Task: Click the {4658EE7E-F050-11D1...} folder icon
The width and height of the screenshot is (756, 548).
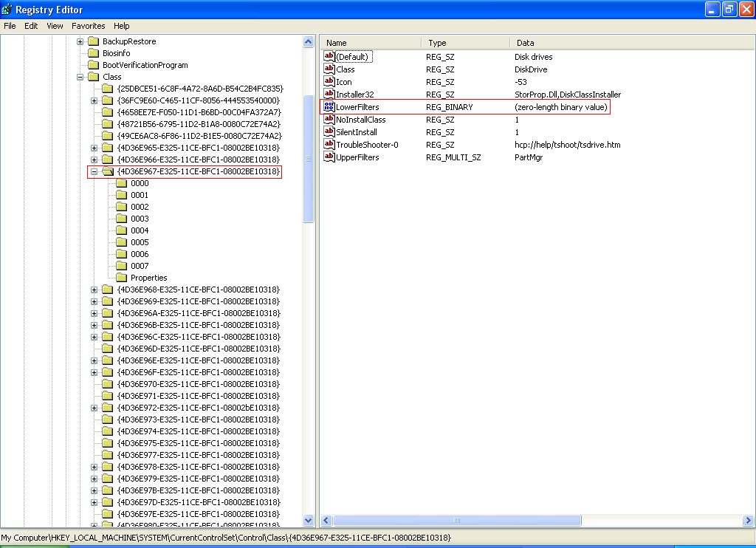Action: tap(108, 112)
